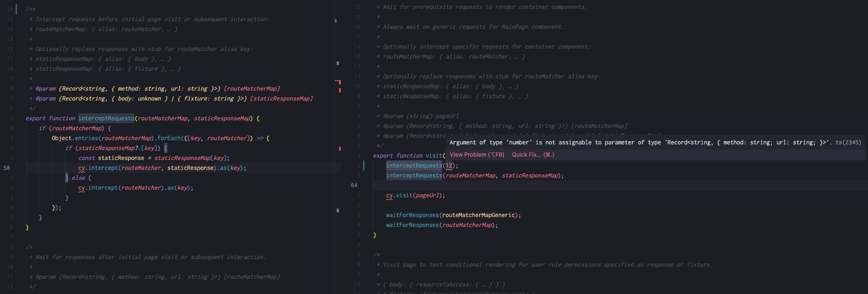868x294 pixels.
Task: Click the comment 'Wait for responses after initial page visit'
Action: point(150,257)
